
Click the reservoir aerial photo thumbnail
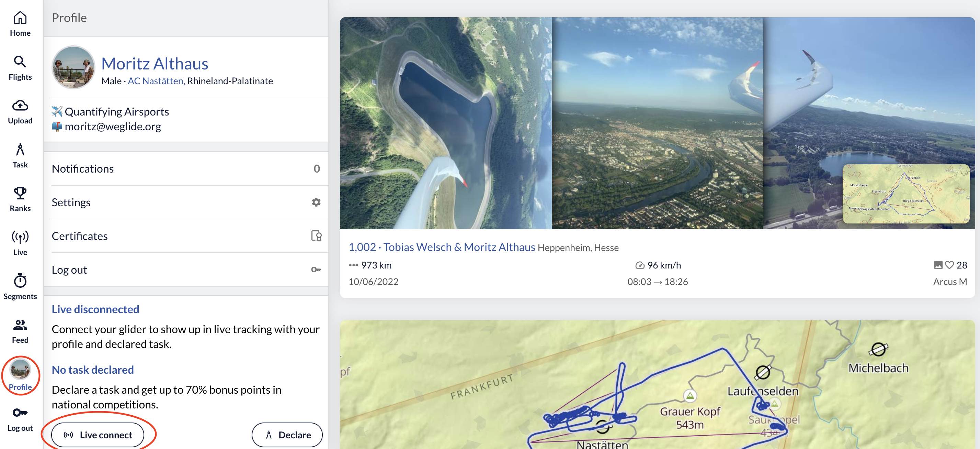445,123
